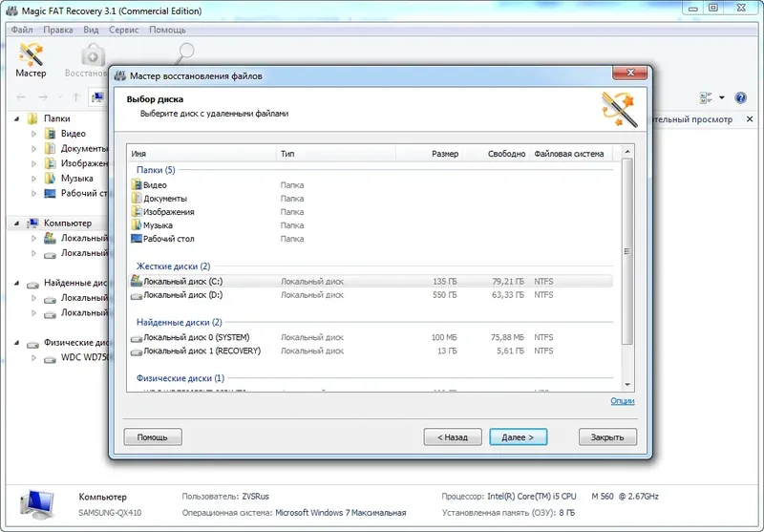764x532 pixels.
Task: Expand the WDC WD75 physical disk node
Action: tap(33, 357)
